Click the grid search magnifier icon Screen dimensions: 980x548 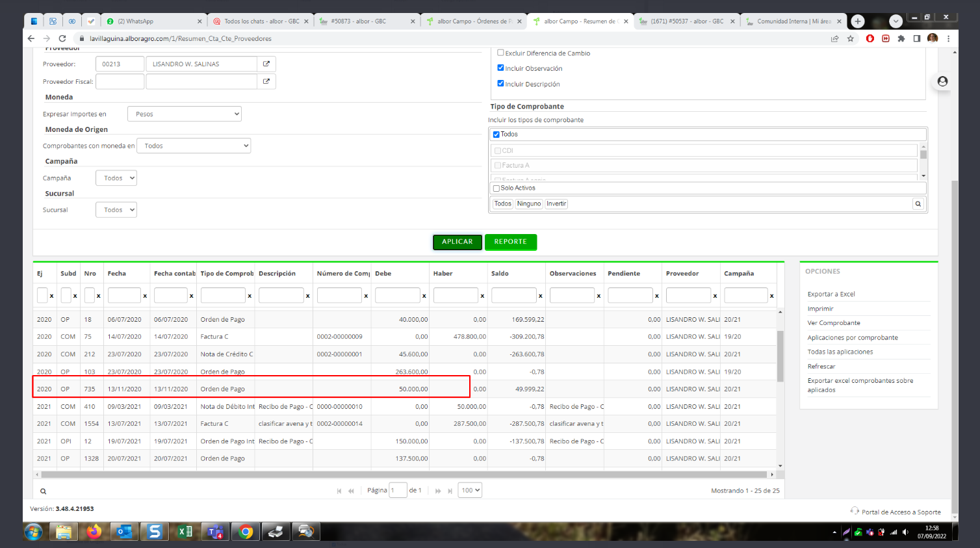(x=43, y=491)
